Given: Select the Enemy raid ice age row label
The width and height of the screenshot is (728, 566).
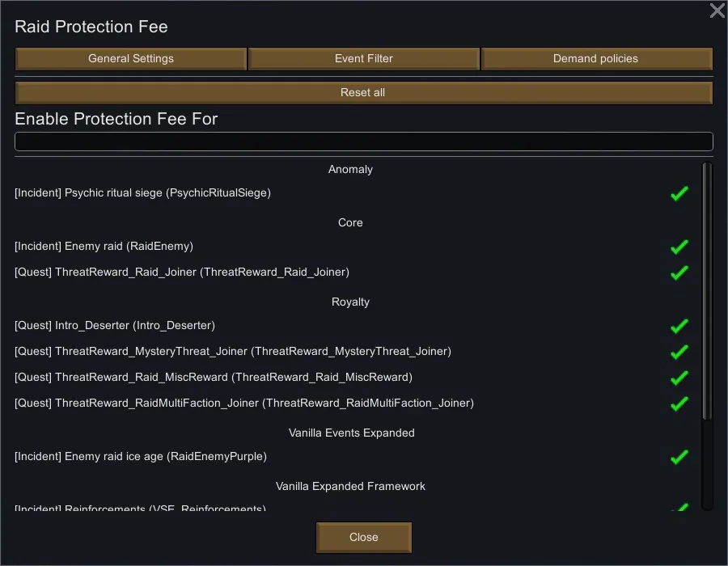Looking at the screenshot, I should 140,457.
